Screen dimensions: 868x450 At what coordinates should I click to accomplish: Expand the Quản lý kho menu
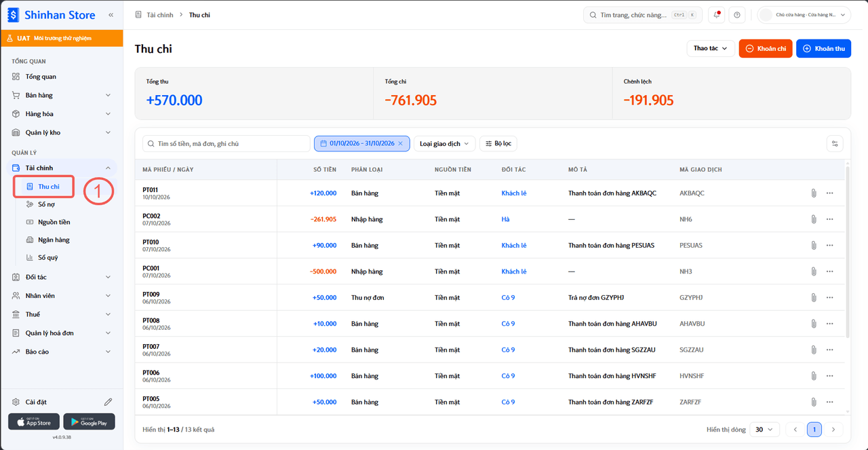pos(62,133)
